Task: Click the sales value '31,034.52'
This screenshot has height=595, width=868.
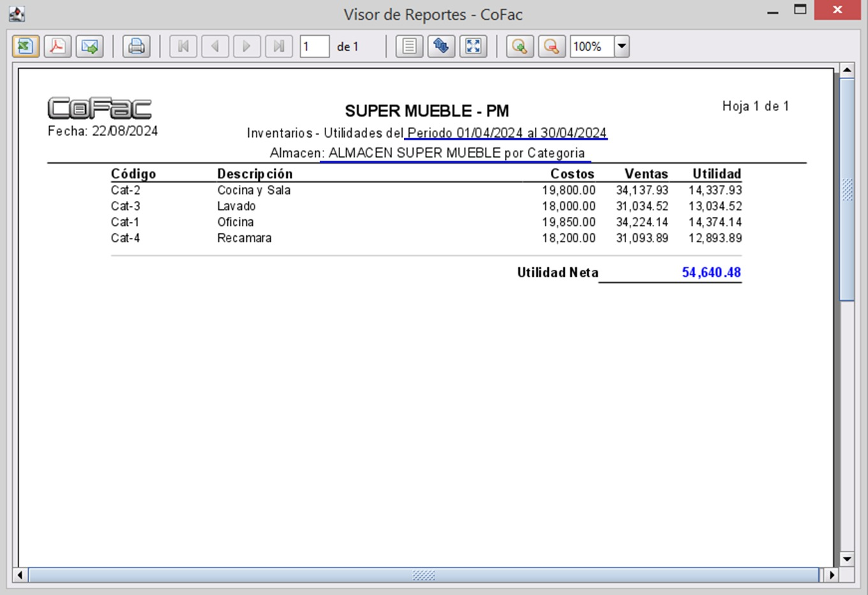Action: (x=642, y=206)
